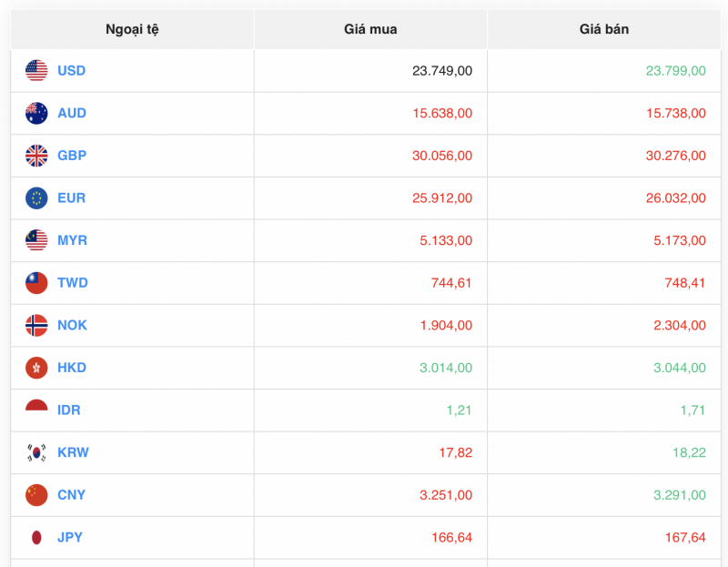Click the EUR European Union flag icon
The image size is (728, 567).
click(35, 197)
